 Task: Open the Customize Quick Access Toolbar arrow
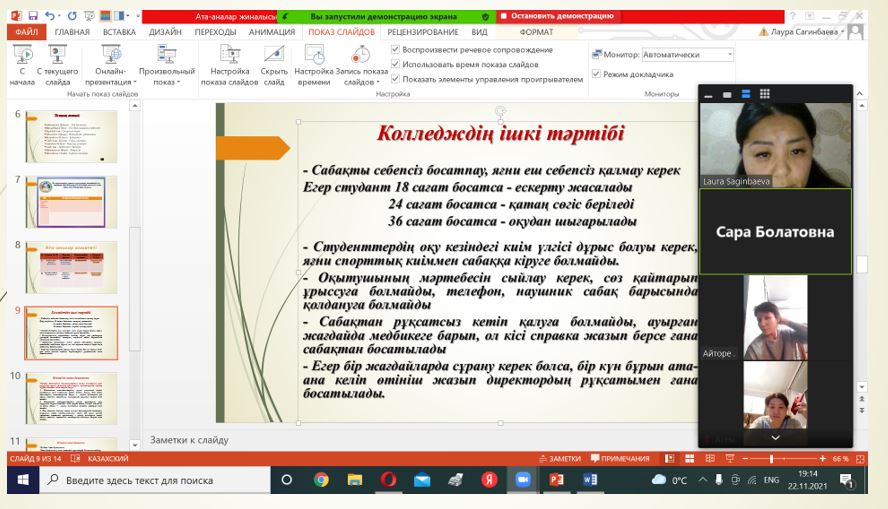pos(138,16)
